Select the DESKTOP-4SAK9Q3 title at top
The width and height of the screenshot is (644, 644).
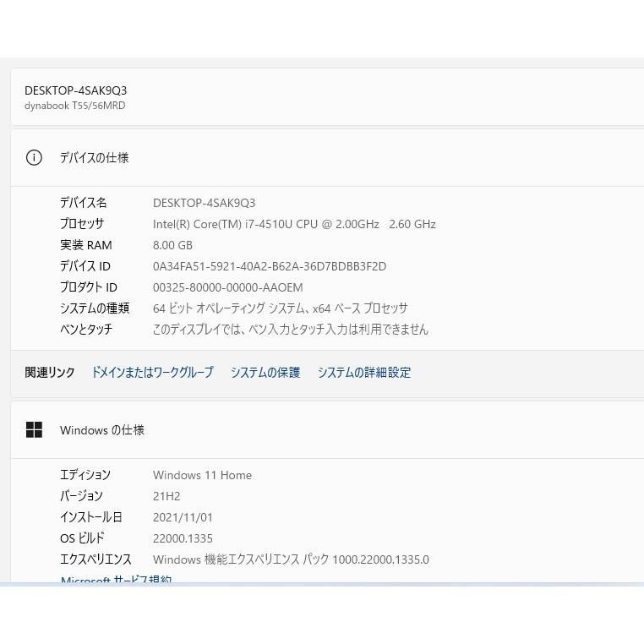(75, 90)
